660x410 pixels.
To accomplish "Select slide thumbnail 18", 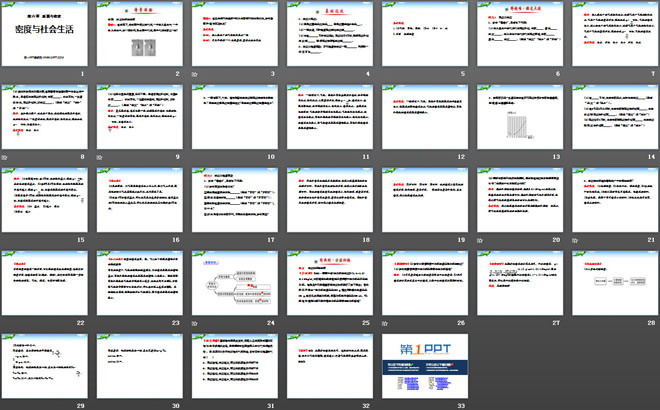I will tap(330, 200).
